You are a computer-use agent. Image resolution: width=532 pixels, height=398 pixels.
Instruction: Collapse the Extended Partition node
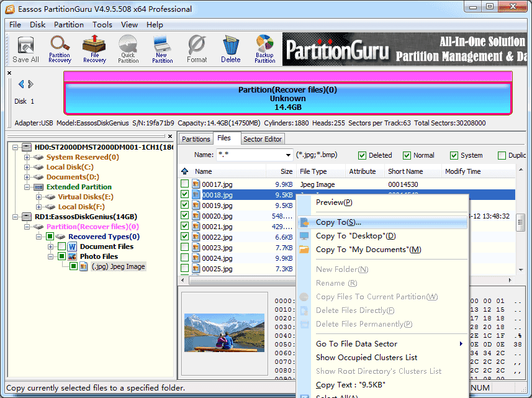[x=27, y=187]
